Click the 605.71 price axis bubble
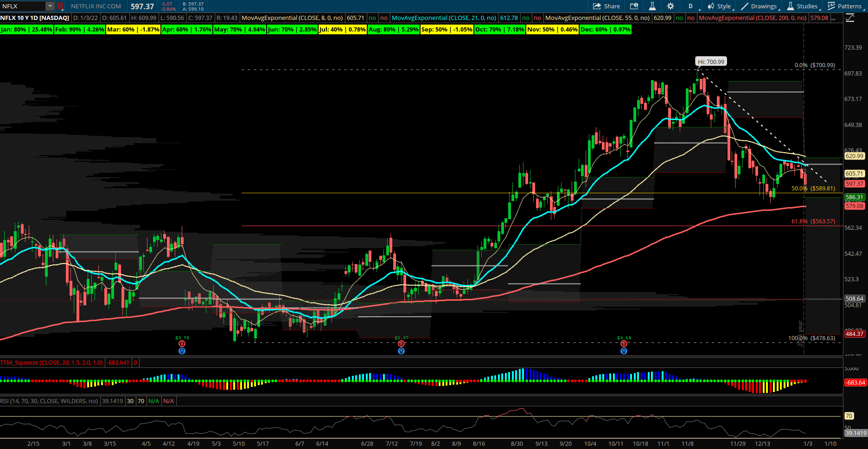The width and height of the screenshot is (868, 449). coord(855,174)
